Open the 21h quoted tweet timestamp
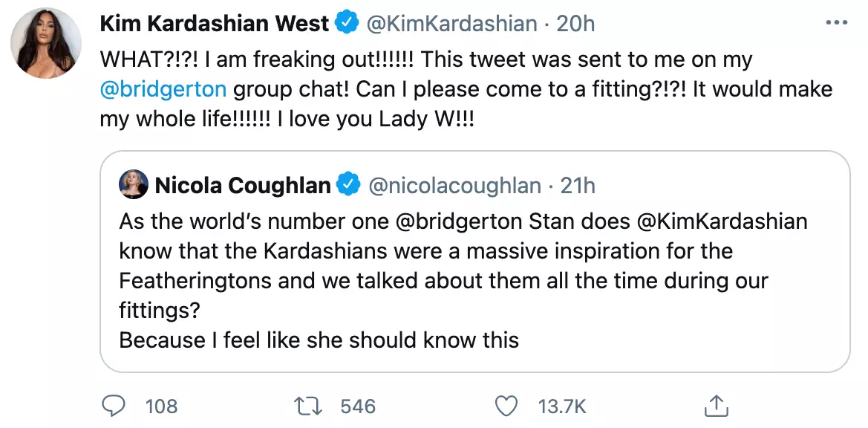Screen dimensions: 868x428 578,185
